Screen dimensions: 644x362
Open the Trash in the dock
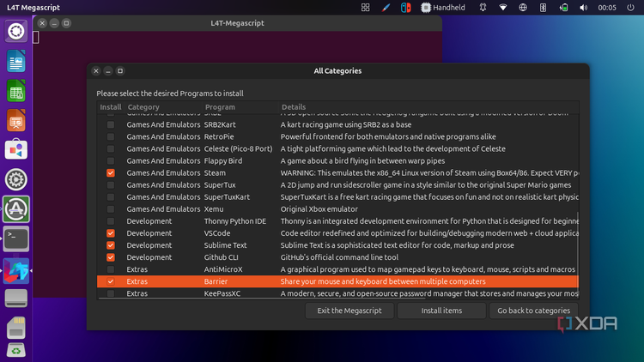tap(16, 350)
